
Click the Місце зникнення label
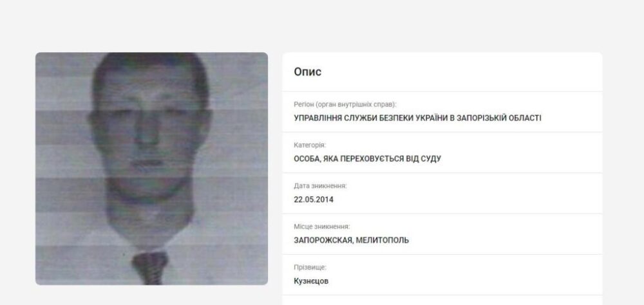pos(322,226)
